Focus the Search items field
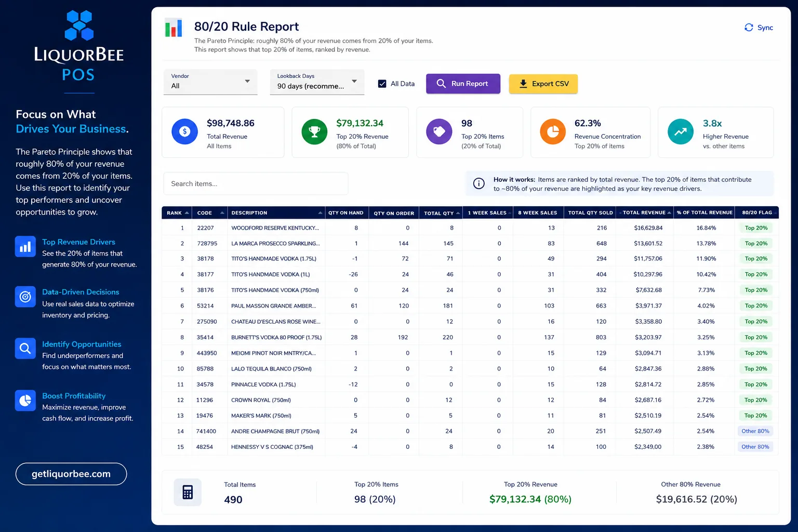Viewport: 798px width, 532px height. click(256, 184)
